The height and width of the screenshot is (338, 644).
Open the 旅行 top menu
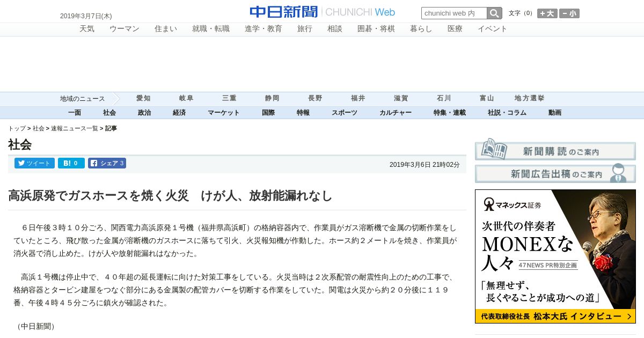coord(305,29)
